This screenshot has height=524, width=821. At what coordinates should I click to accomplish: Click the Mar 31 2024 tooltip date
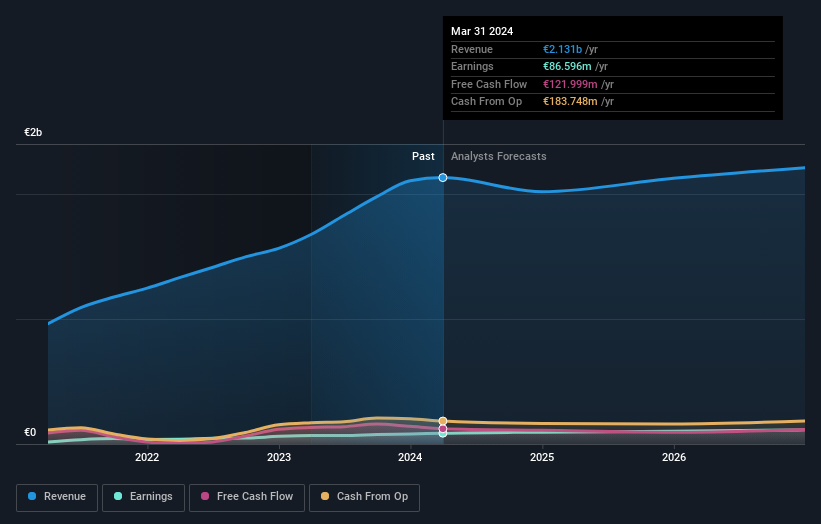[482, 31]
